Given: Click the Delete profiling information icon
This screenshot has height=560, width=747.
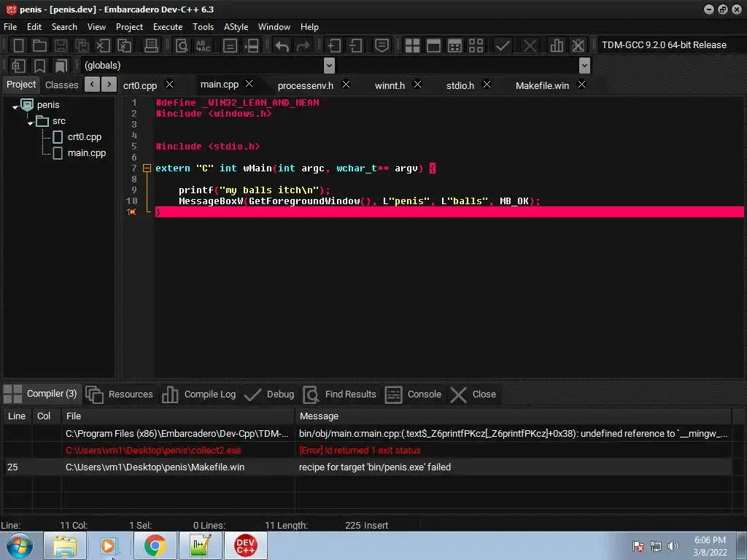Looking at the screenshot, I should point(578,46).
